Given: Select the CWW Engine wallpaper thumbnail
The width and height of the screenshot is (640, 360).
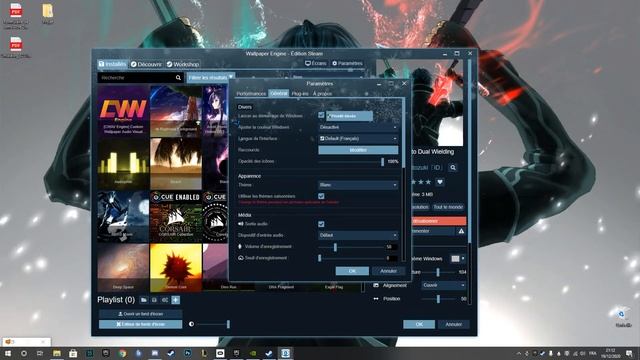Looking at the screenshot, I should click(123, 110).
